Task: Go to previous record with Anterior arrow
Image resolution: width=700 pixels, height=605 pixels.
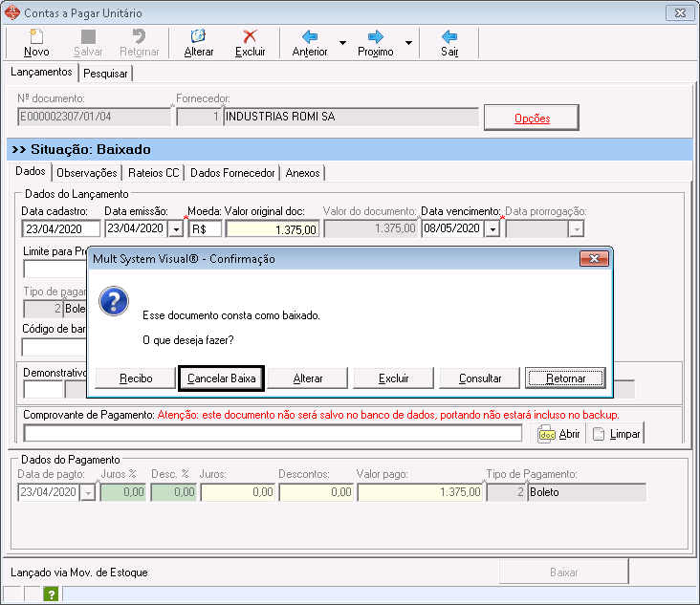Action: pyautogui.click(x=309, y=37)
